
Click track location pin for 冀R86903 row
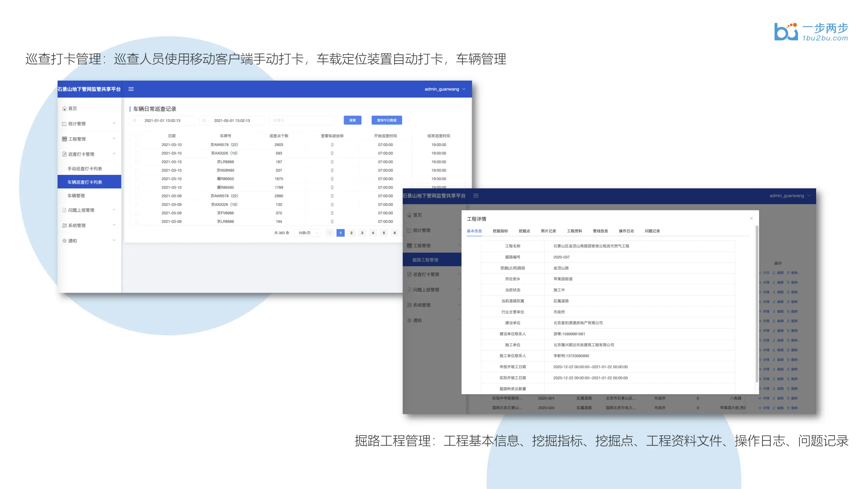(332, 179)
